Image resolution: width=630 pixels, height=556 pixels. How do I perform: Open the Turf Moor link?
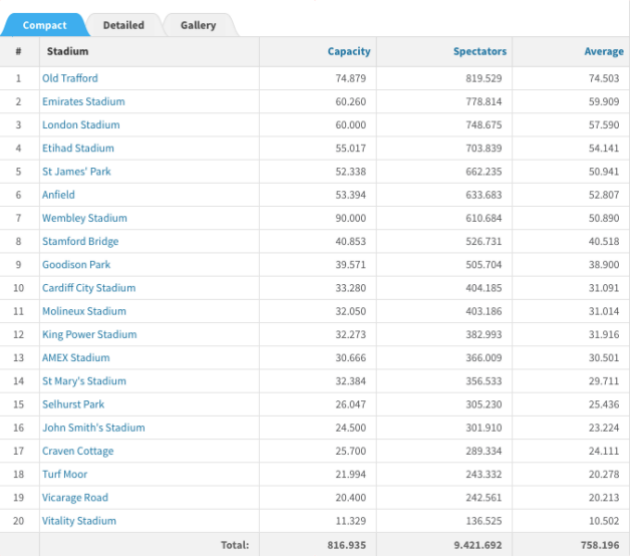point(65,474)
